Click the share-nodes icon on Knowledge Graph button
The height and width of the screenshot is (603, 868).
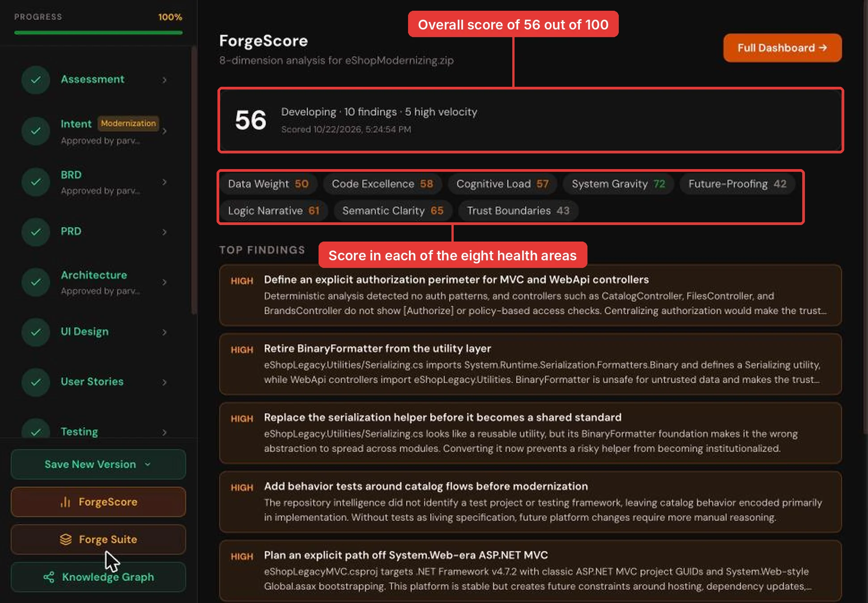(x=49, y=577)
